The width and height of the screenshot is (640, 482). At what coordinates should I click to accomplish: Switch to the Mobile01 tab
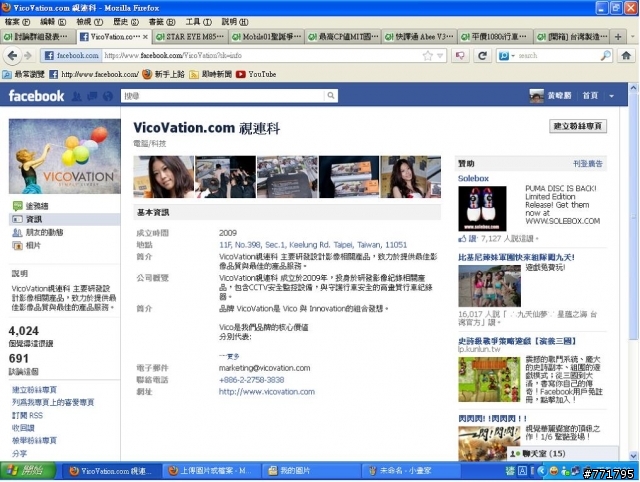click(x=267, y=37)
